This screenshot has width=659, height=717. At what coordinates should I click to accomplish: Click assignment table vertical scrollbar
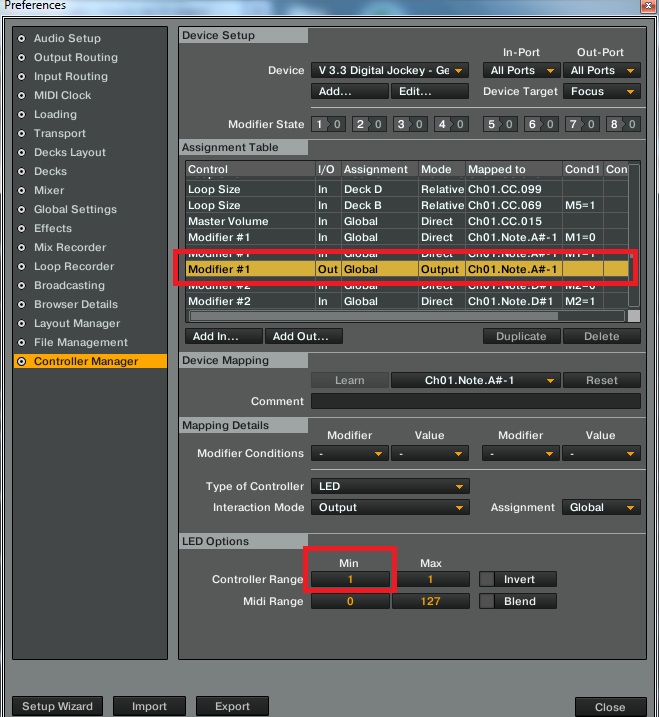(x=633, y=235)
